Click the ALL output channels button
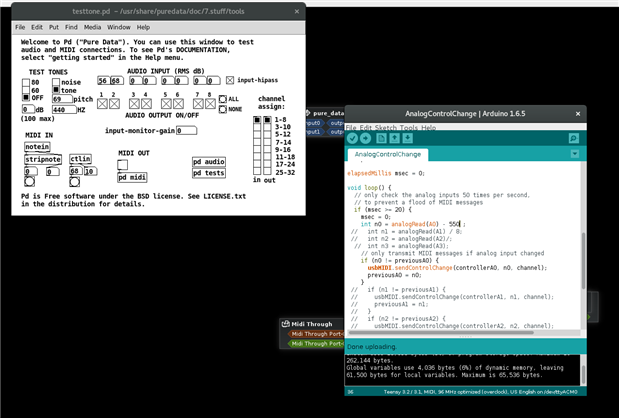 click(x=223, y=99)
